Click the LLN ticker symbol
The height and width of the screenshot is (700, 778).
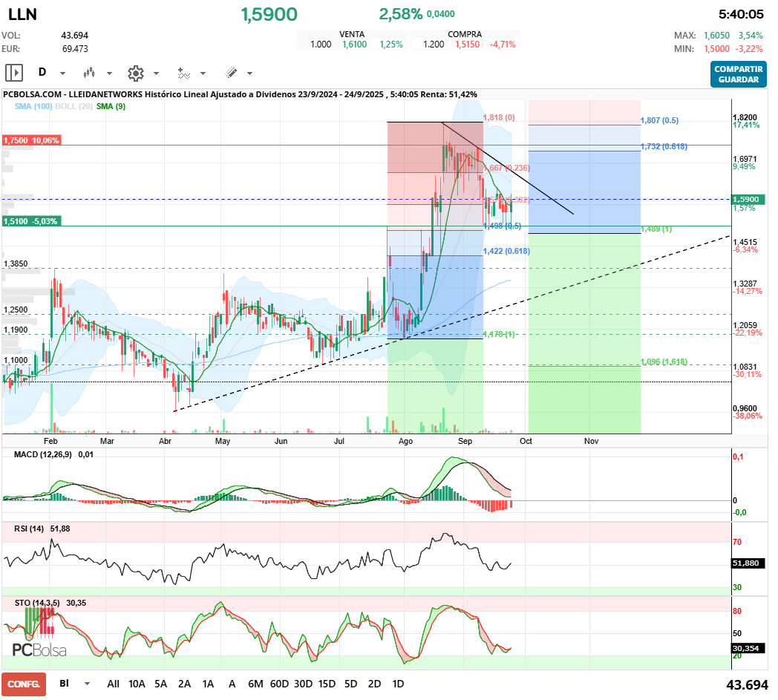click(x=22, y=14)
